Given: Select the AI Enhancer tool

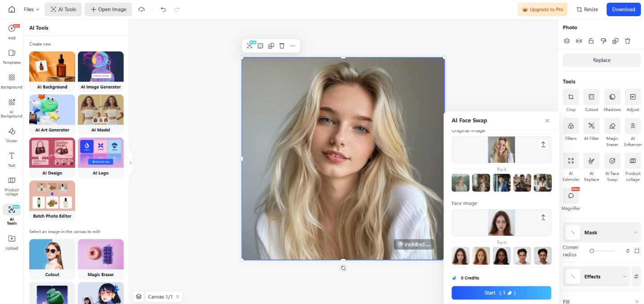Looking at the screenshot, I should (x=633, y=132).
